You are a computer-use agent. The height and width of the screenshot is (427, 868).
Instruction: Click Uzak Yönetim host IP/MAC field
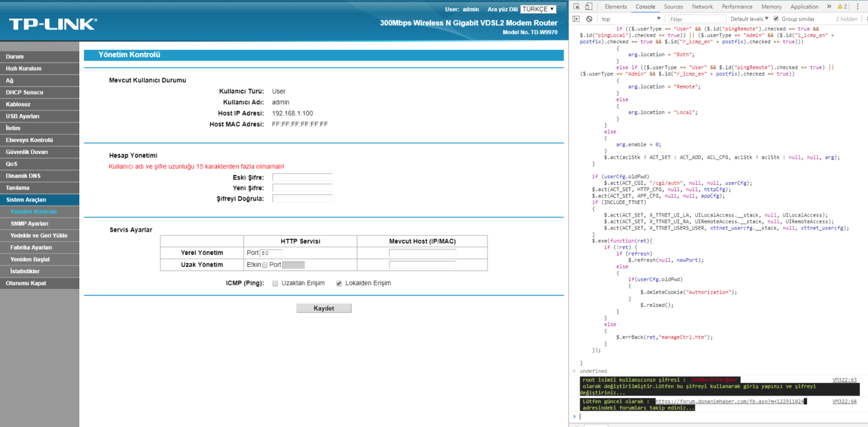[423, 265]
